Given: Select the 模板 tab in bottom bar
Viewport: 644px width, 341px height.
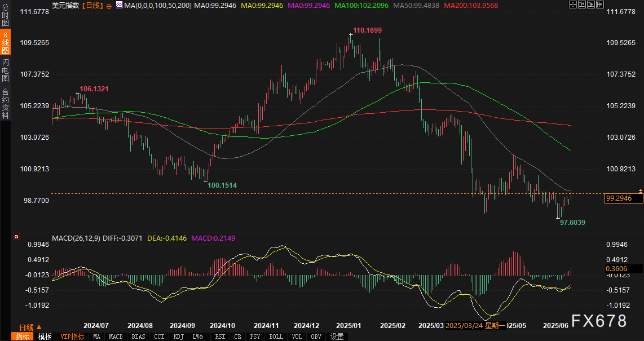Looking at the screenshot, I should tap(45, 336).
